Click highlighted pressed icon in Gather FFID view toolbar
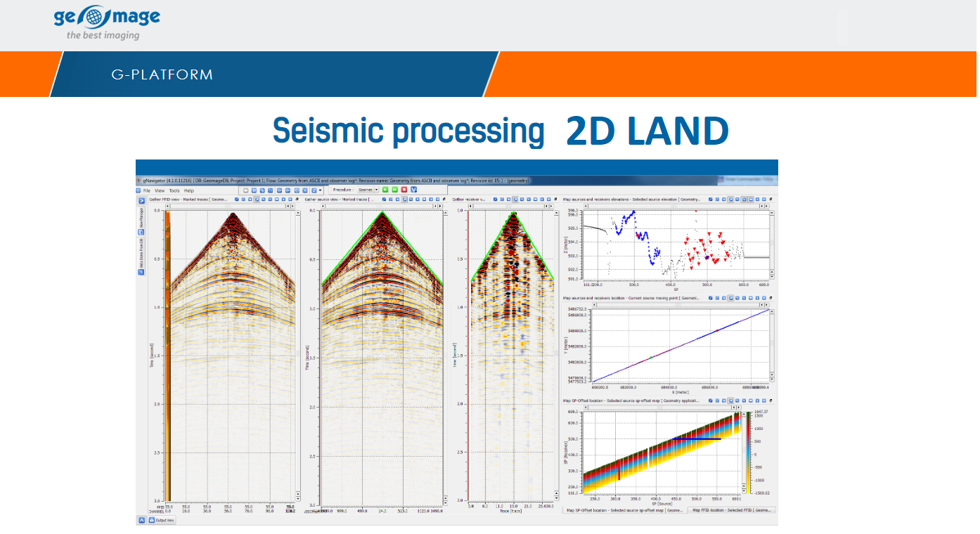The image size is (980, 534). [x=257, y=200]
